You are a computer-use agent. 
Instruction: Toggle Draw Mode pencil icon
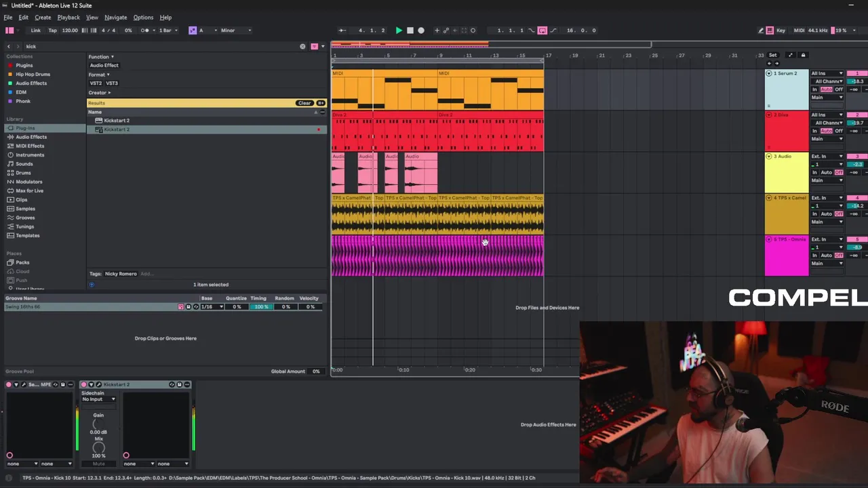pyautogui.click(x=761, y=30)
